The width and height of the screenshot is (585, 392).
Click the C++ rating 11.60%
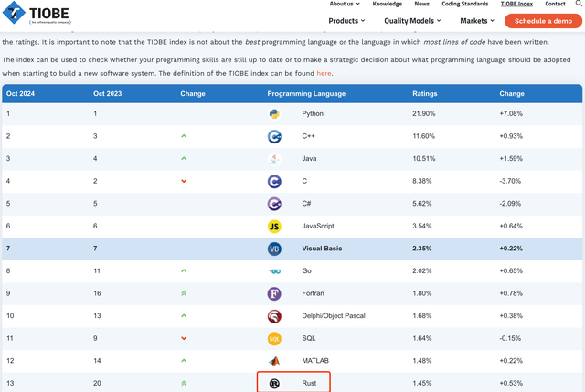[423, 136]
